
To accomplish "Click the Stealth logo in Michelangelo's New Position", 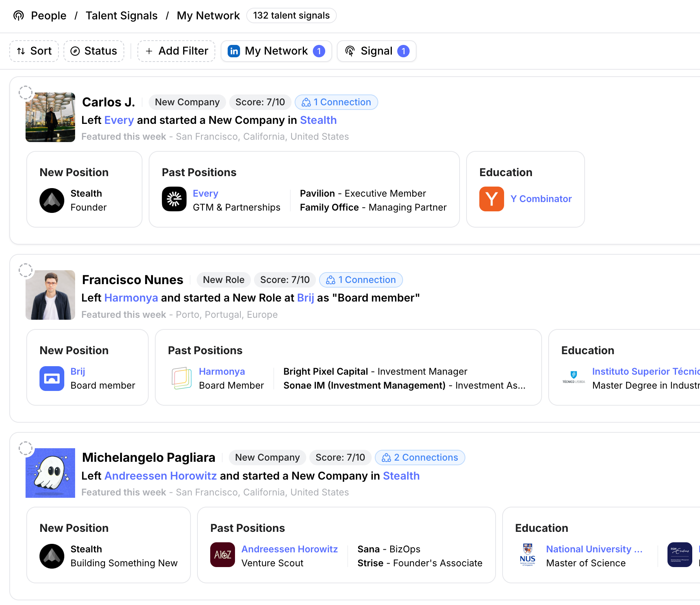I will pos(52,556).
